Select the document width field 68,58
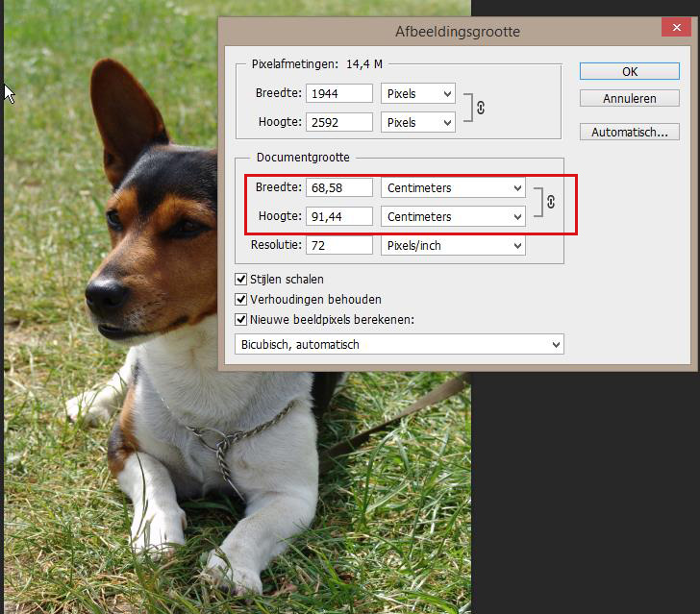 [x=339, y=187]
